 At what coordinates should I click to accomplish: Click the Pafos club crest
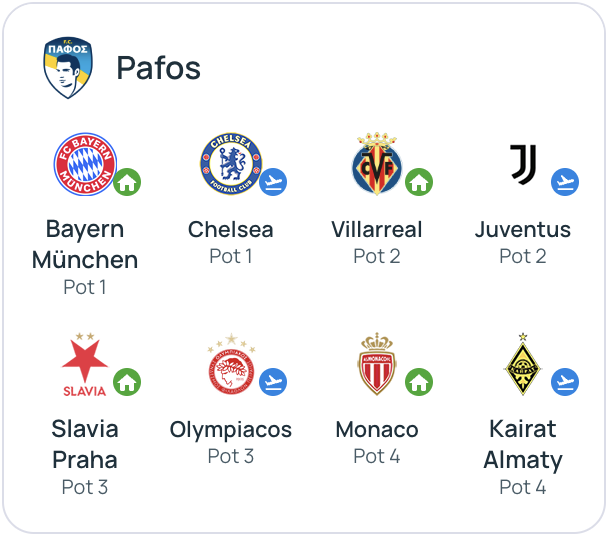68,67
